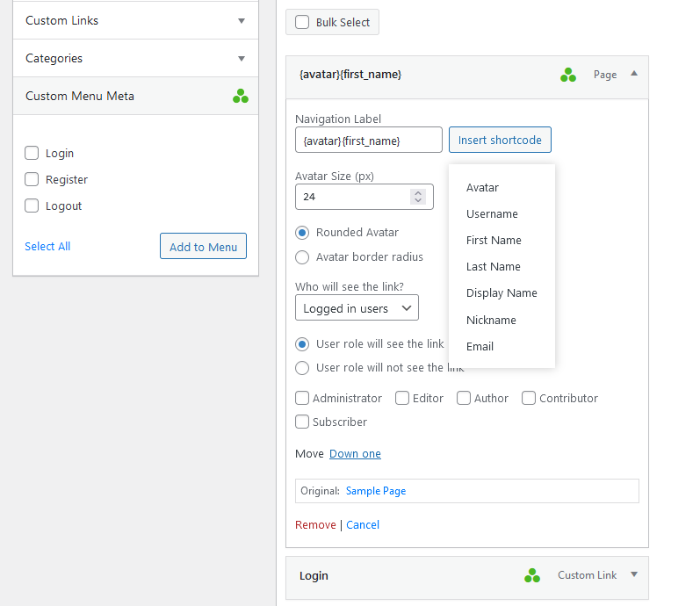Screen dimensions: 700x606
Task: Click the Navigation Label text field
Action: (369, 141)
